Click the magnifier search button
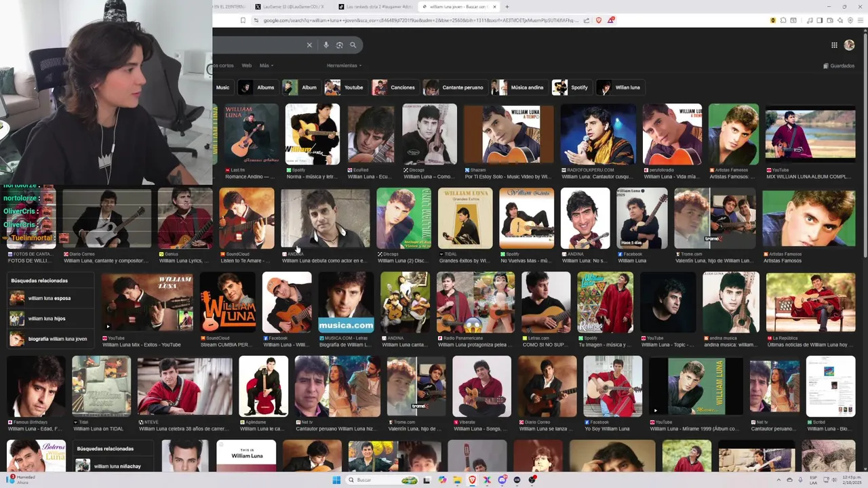This screenshot has width=868, height=488. click(x=353, y=45)
